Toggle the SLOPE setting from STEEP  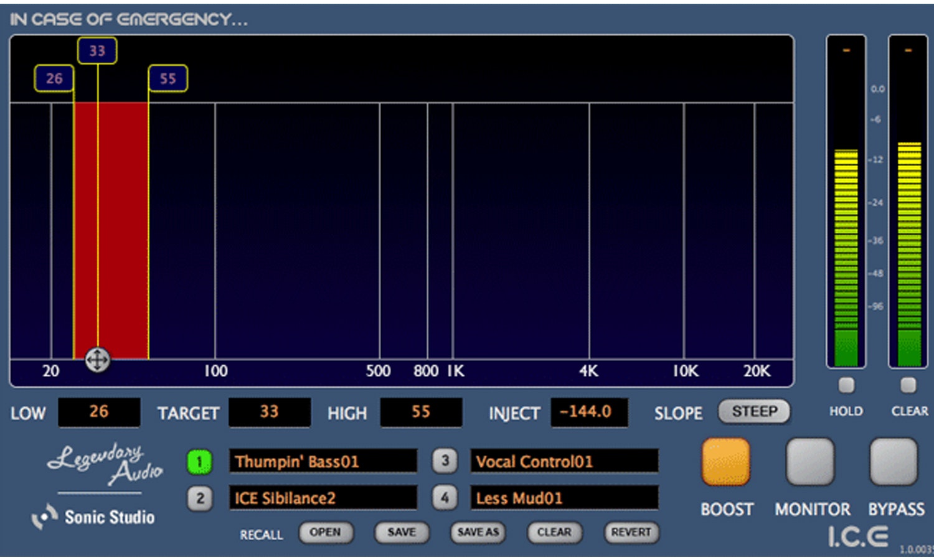click(x=753, y=412)
